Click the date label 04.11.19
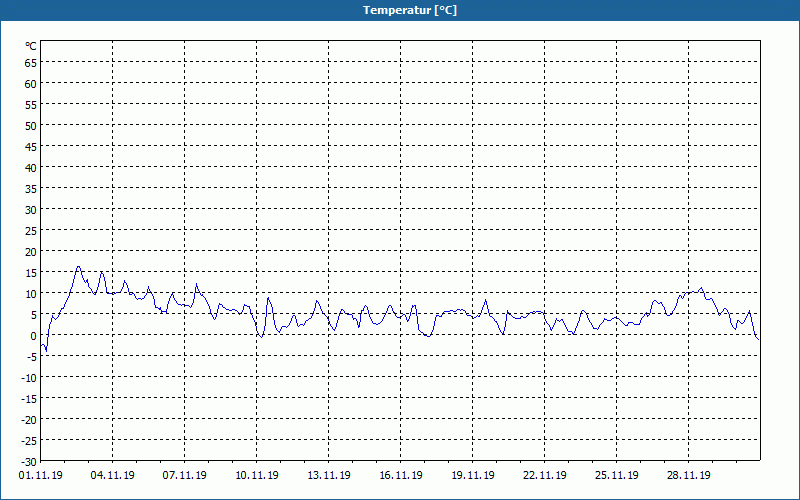800x500 pixels. [113, 476]
